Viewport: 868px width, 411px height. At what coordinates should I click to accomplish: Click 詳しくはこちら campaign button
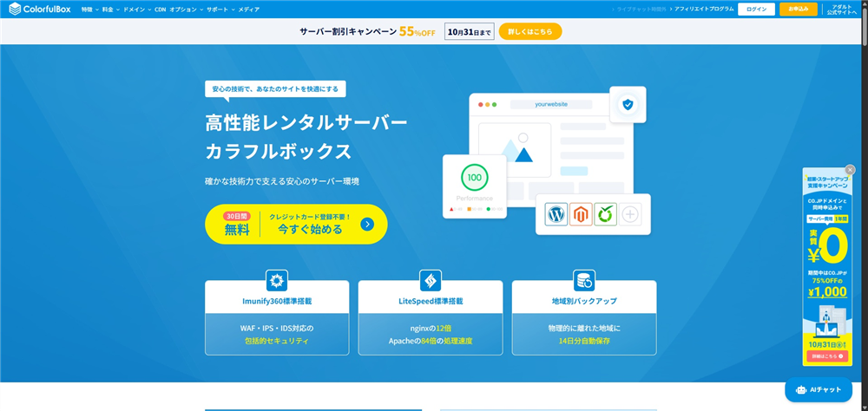click(530, 31)
